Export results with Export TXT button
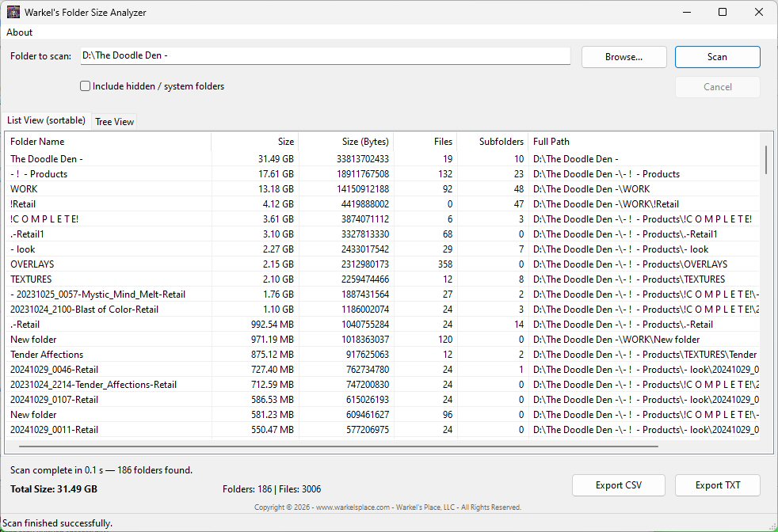The width and height of the screenshot is (778, 532). pyautogui.click(x=718, y=485)
